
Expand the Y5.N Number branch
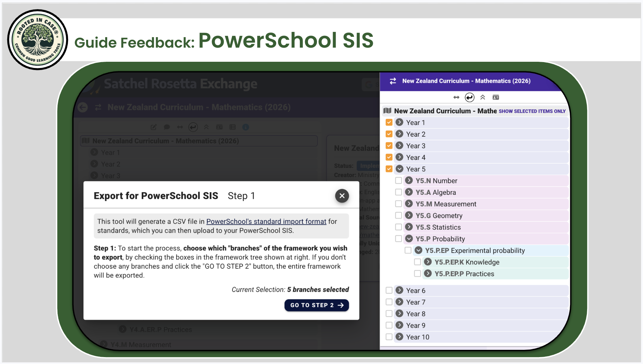[x=409, y=180]
